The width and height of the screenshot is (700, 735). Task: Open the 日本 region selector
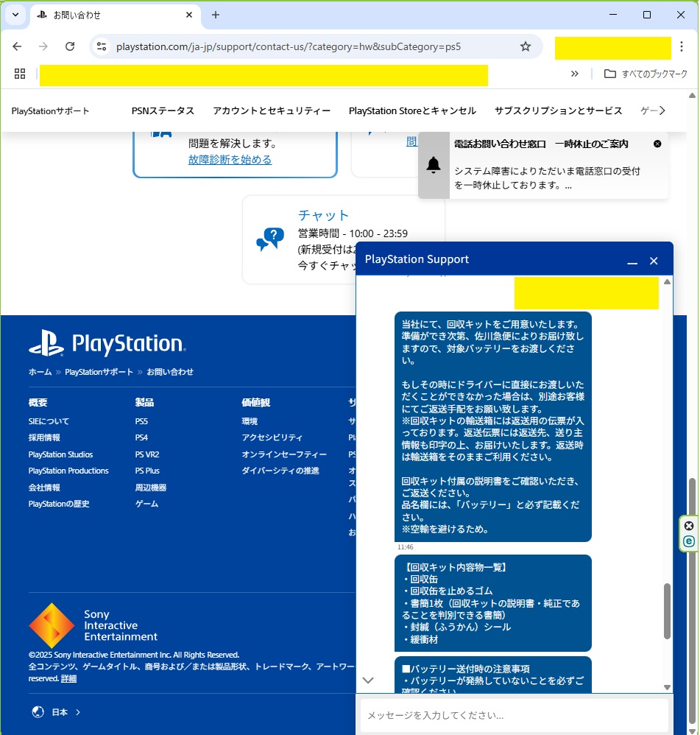(57, 712)
